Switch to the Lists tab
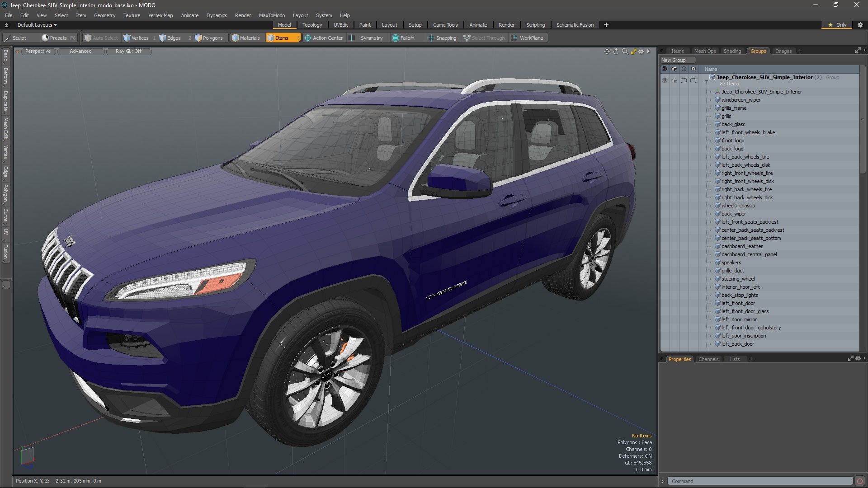Screen dimensions: 868x488 point(735,359)
